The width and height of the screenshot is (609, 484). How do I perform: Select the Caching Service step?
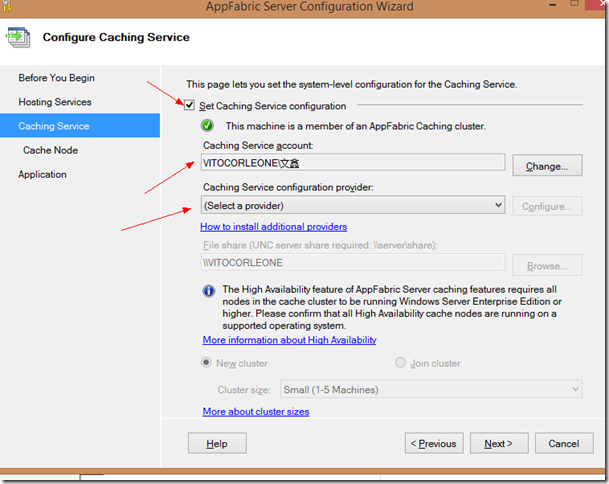(x=80, y=125)
